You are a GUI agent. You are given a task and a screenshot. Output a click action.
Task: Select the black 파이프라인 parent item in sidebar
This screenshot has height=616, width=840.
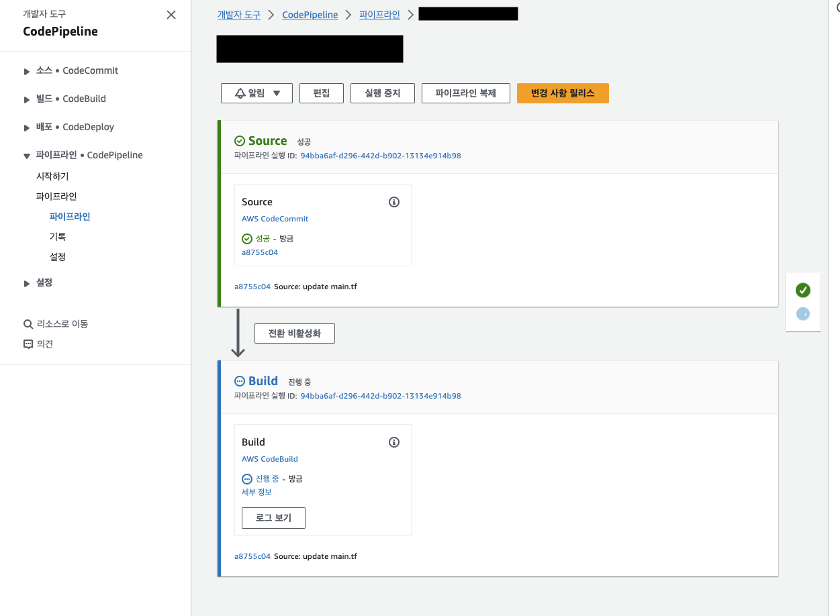56,197
